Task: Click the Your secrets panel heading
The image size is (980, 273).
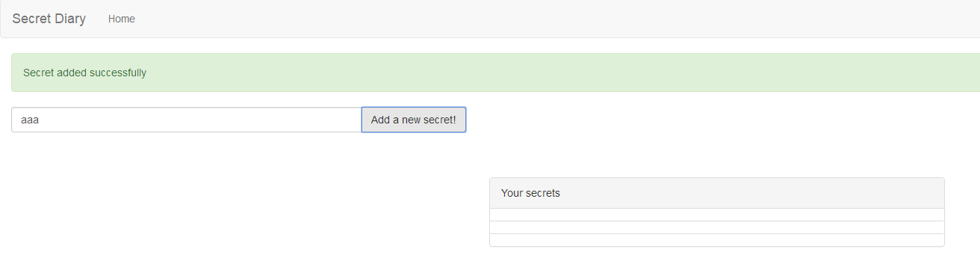Action: pyautogui.click(x=717, y=193)
